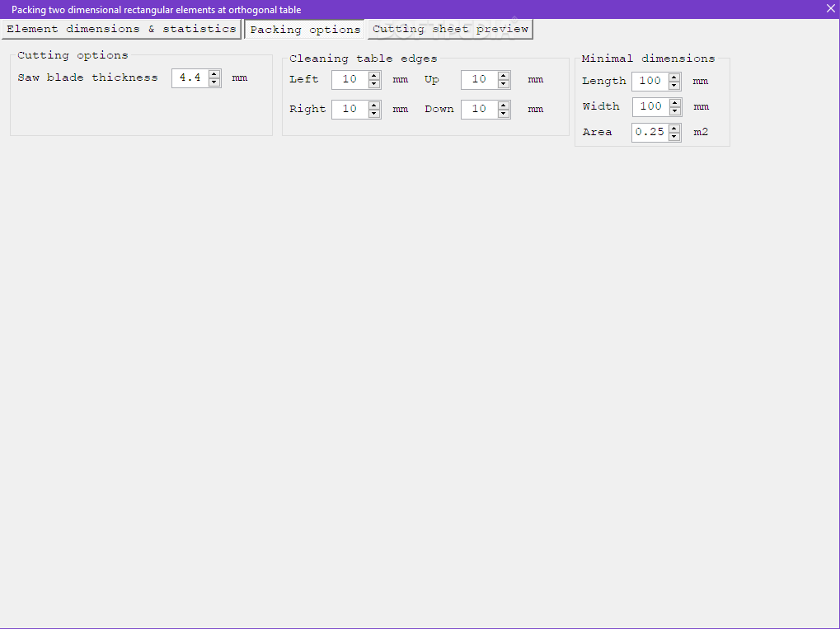Decrease minimal Length value
This screenshot has height=629, width=840.
coord(674,86)
